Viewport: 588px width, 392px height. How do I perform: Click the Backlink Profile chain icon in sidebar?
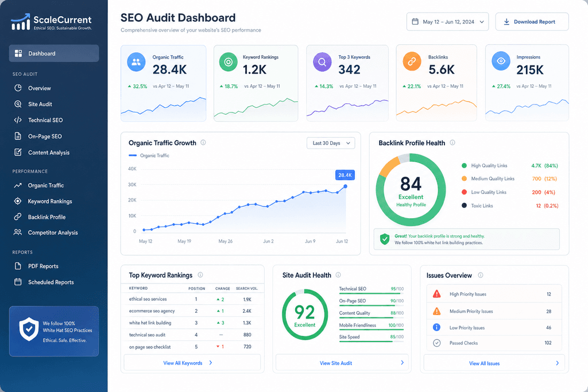click(x=18, y=216)
